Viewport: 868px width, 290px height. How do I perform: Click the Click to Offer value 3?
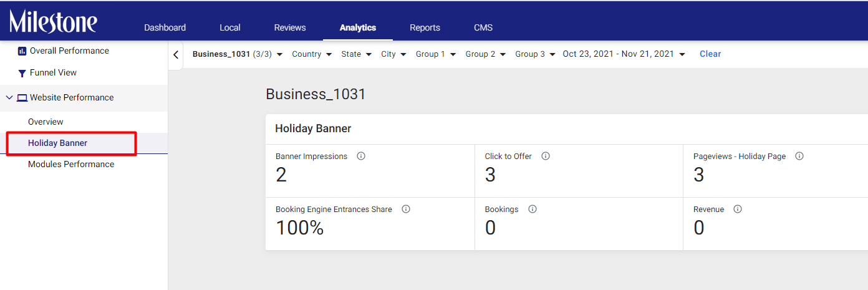pyautogui.click(x=490, y=175)
